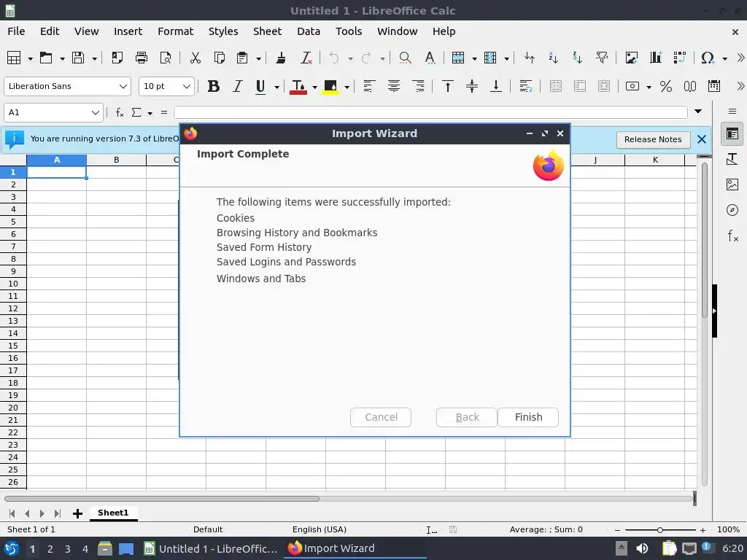Open sidebar Properties panel icon
This screenshot has height=560, width=747.
click(x=732, y=134)
